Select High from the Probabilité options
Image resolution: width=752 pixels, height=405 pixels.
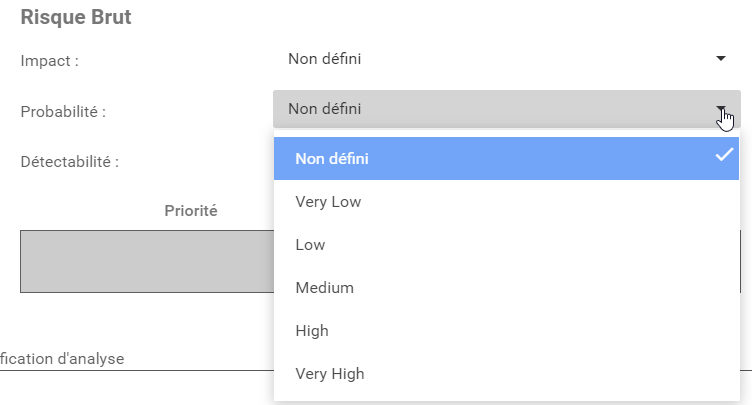pos(312,331)
